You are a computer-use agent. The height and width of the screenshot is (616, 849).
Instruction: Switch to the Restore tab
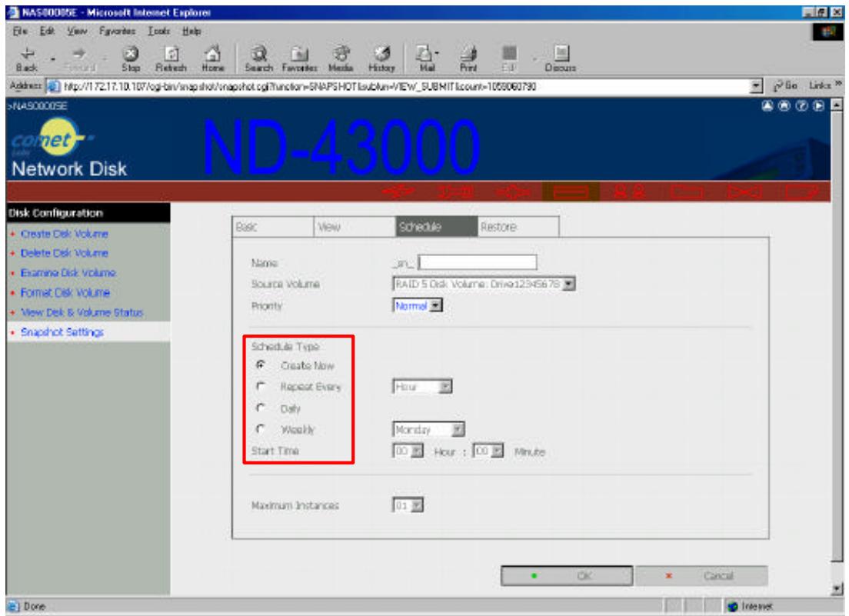tap(518, 227)
